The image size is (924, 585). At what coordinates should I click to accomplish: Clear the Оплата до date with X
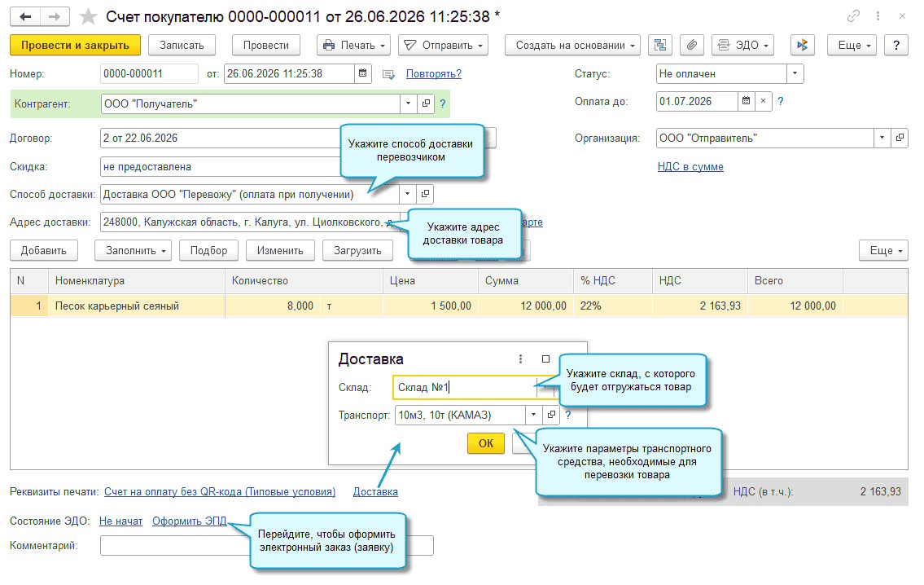(763, 101)
